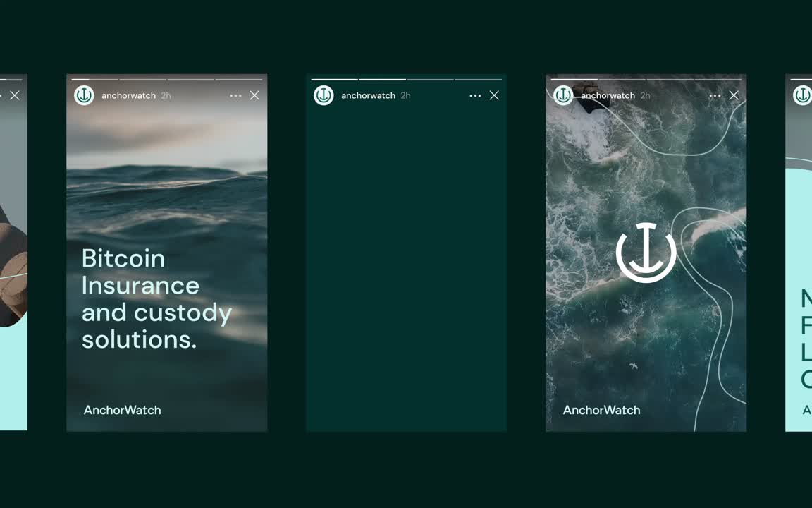This screenshot has height=508, width=812.
Task: Click the partially visible anchor avatar at the right edge
Action: [802, 95]
